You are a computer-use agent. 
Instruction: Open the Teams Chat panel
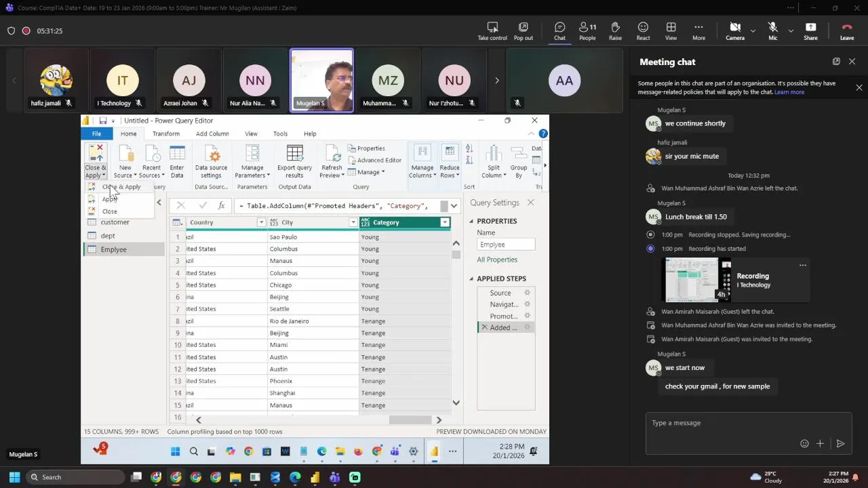(559, 30)
